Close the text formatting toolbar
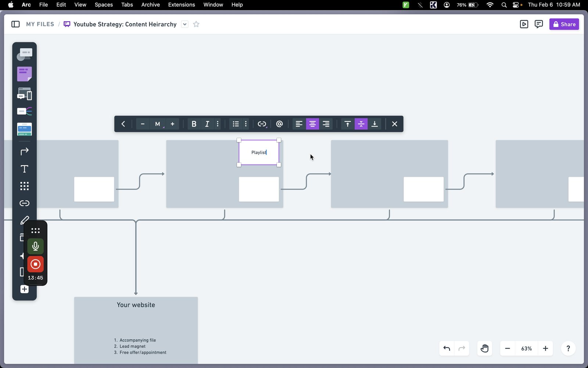 pyautogui.click(x=395, y=124)
